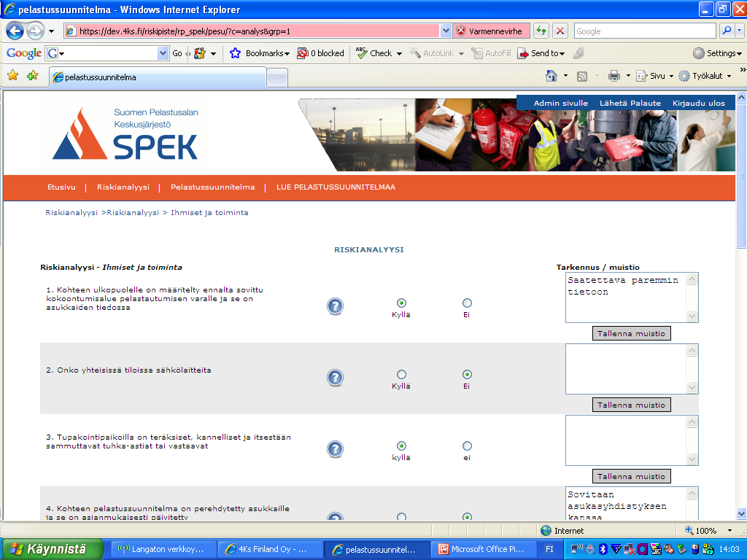Open the Google toolbar Bookmarks star
The width and height of the screenshot is (747, 560).
pos(235,53)
